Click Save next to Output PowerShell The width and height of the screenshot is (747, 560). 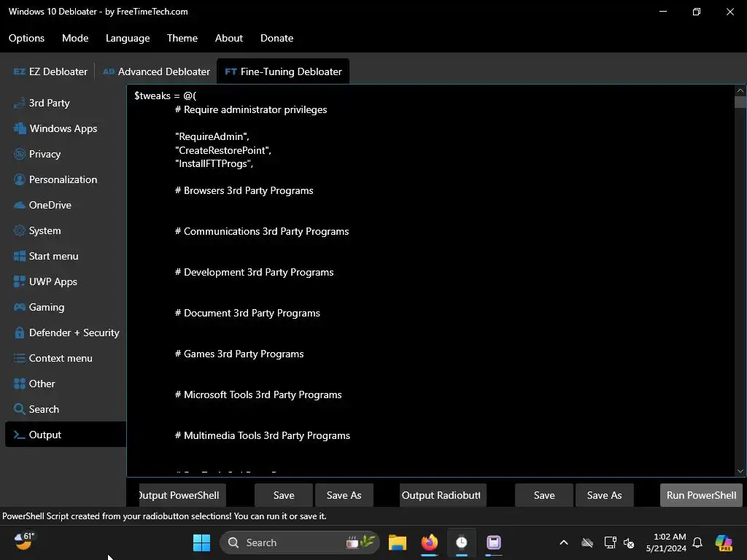[284, 495]
